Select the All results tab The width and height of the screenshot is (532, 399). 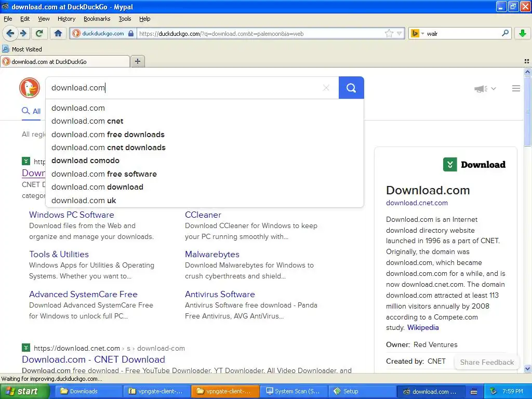tap(31, 111)
